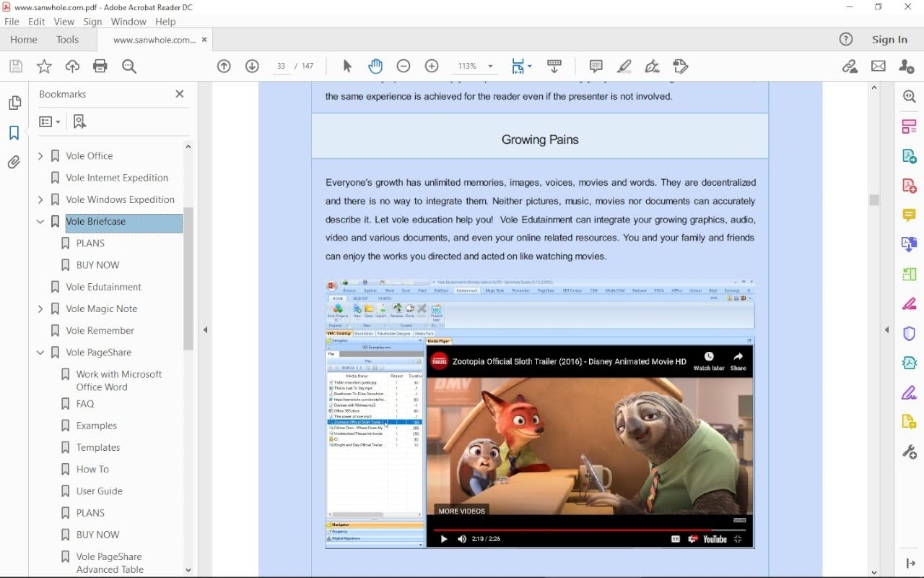Open the File menu
Viewport: 924px width, 578px height.
click(x=12, y=22)
